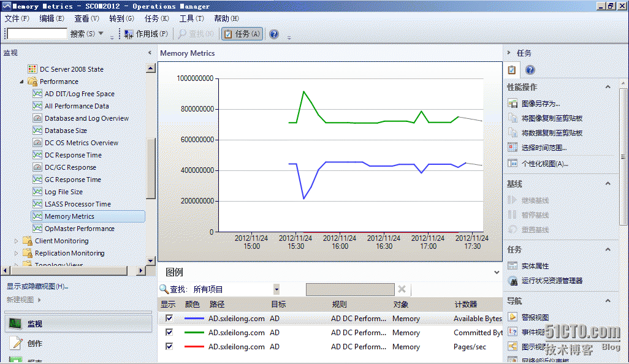629x364 pixels.
Task: Click the OpMaster Performance chart icon
Action: pos(37,228)
